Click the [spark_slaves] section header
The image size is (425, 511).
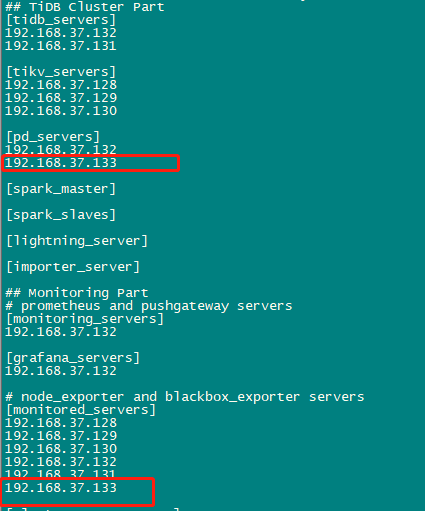[x=61, y=215]
